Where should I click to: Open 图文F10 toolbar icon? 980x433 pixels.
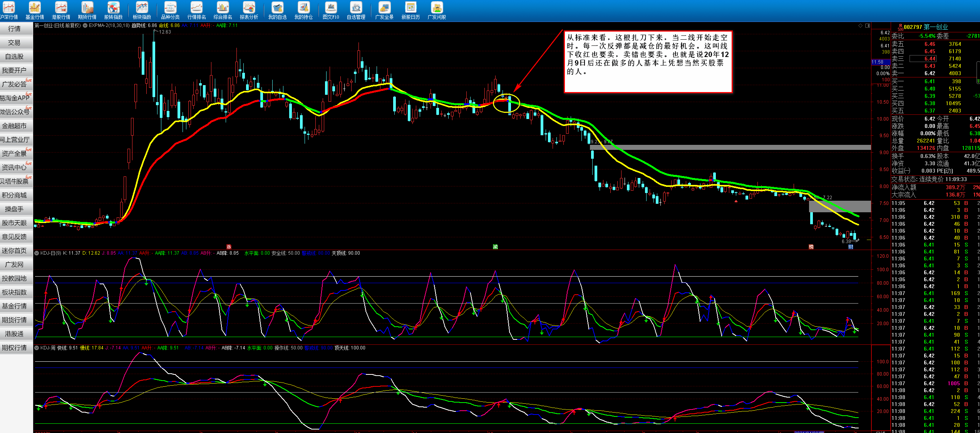pyautogui.click(x=331, y=10)
